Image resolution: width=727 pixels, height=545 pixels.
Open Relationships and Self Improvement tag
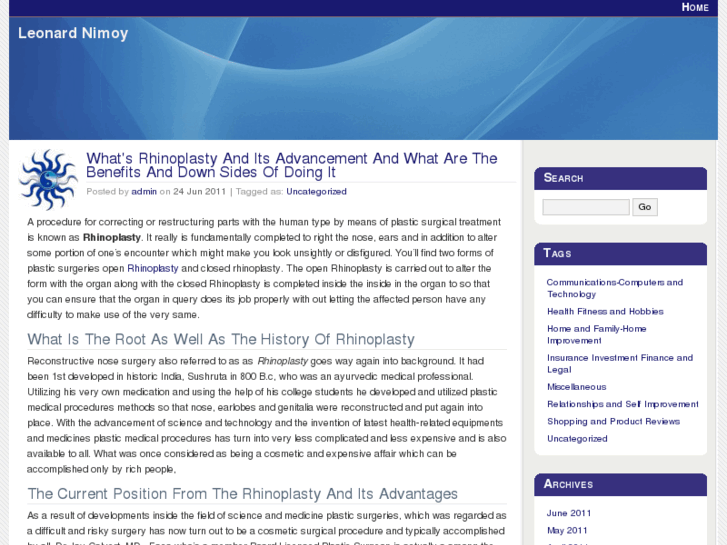click(622, 404)
